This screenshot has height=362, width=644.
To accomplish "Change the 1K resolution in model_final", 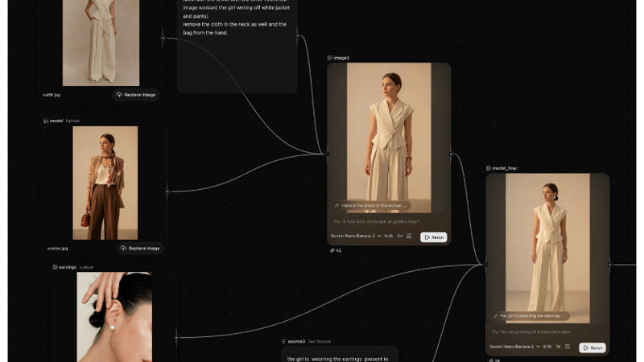I will pos(558,347).
